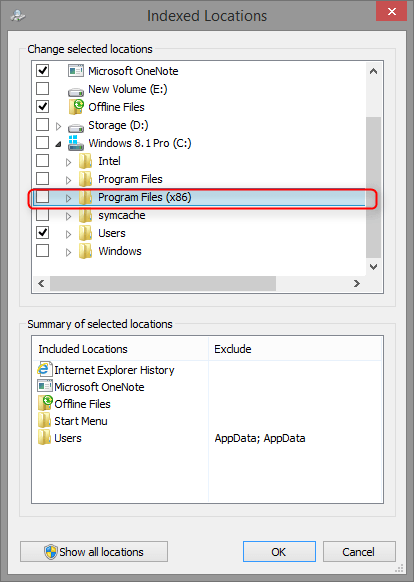The image size is (414, 582).
Task: Click the Show all locations button
Action: point(94,552)
